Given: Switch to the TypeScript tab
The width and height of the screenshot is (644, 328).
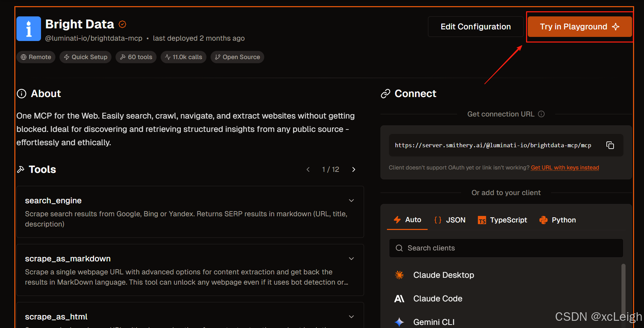Looking at the screenshot, I should click(502, 220).
